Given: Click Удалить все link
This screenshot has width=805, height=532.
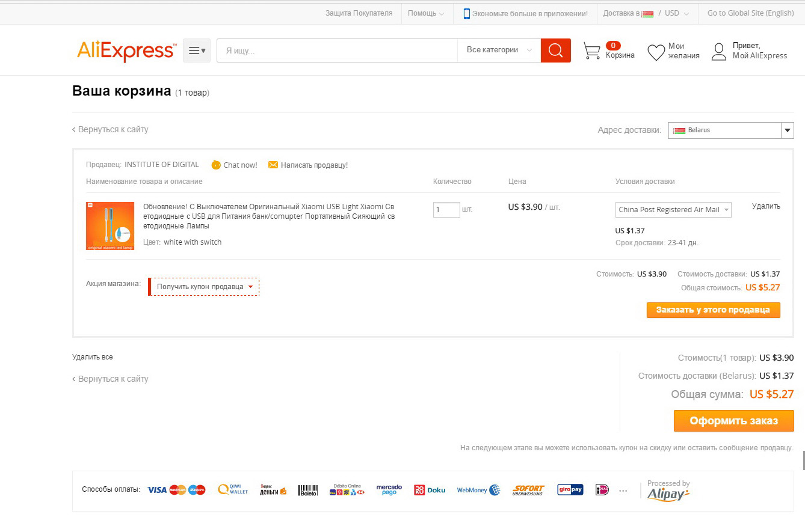Looking at the screenshot, I should point(93,357).
